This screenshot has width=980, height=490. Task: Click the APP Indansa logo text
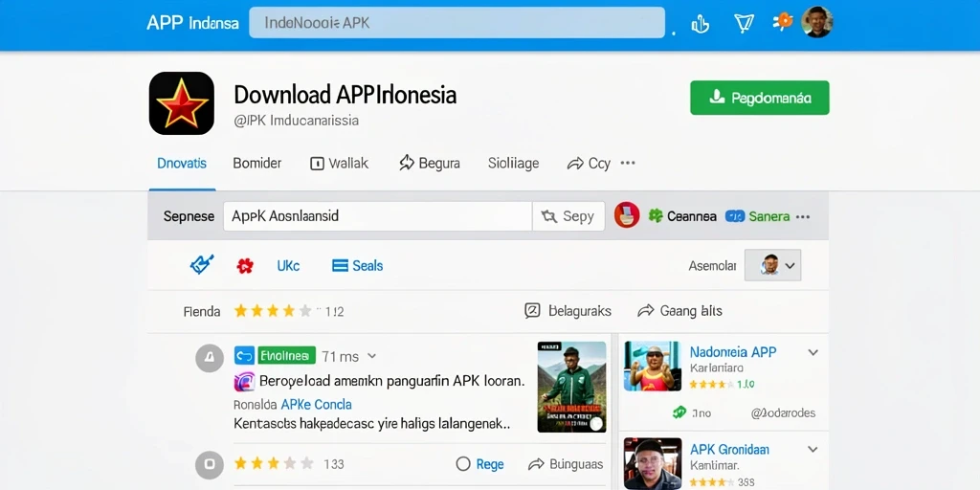pyautogui.click(x=192, y=23)
